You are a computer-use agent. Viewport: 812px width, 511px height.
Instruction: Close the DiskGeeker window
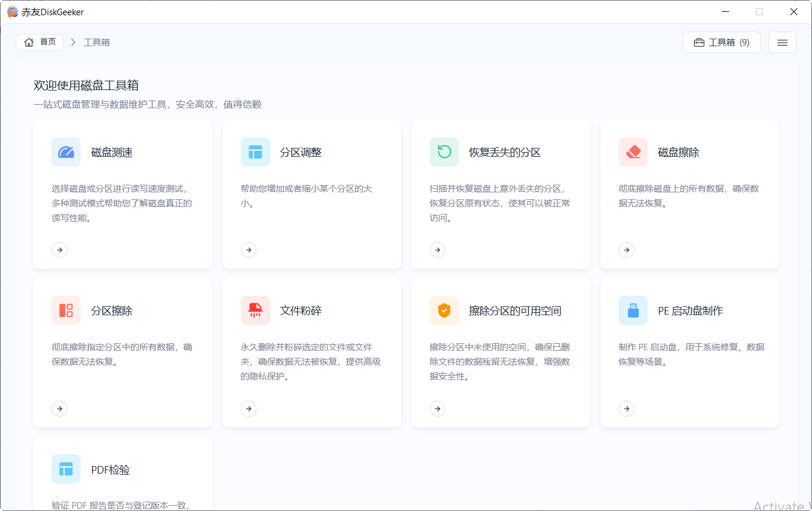[x=793, y=12]
